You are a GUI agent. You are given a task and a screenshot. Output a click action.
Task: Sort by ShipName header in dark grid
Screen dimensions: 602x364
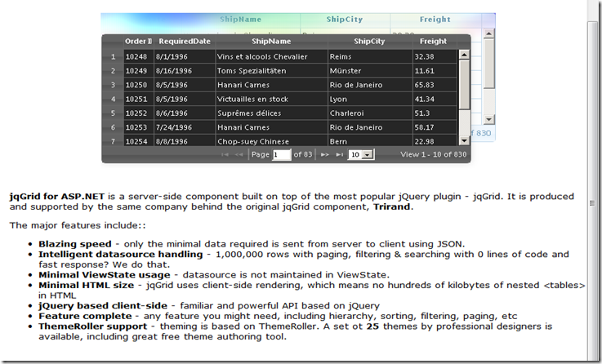click(x=271, y=41)
